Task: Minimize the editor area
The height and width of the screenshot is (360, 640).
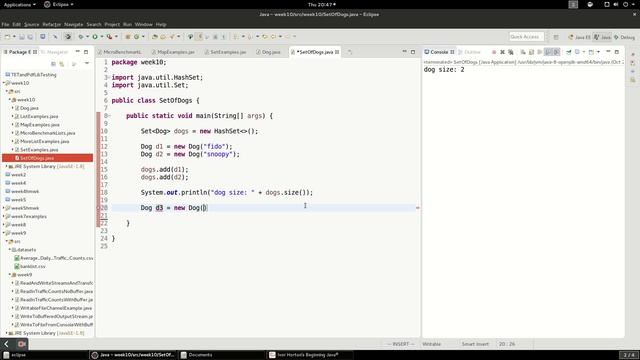Action: click(404, 52)
